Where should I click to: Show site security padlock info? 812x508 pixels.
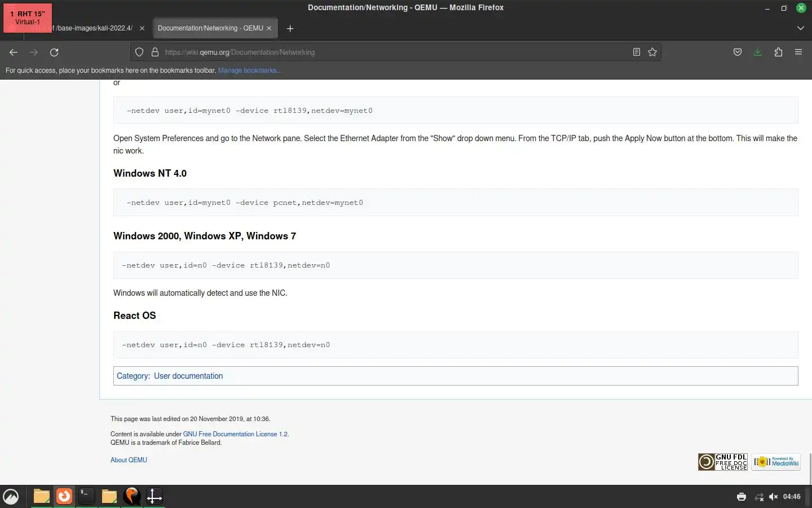pos(155,52)
